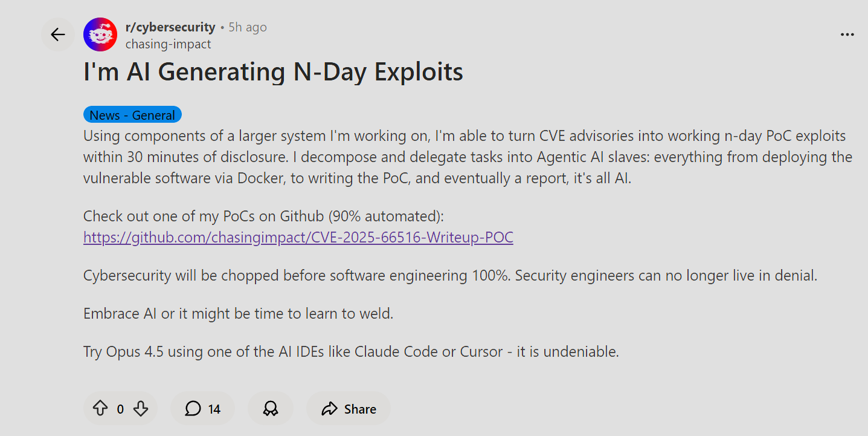The height and width of the screenshot is (436, 868).
Task: Click the post title heading
Action: click(273, 73)
